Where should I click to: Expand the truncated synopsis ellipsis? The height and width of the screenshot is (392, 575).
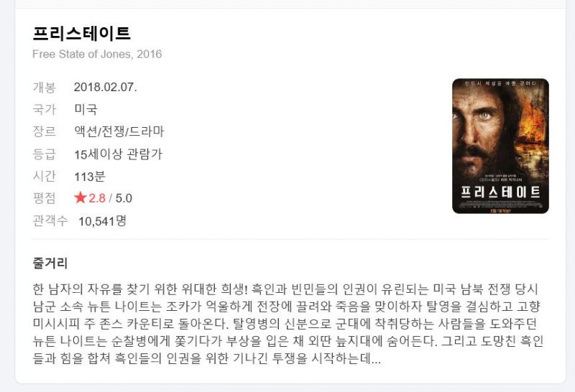point(376,358)
